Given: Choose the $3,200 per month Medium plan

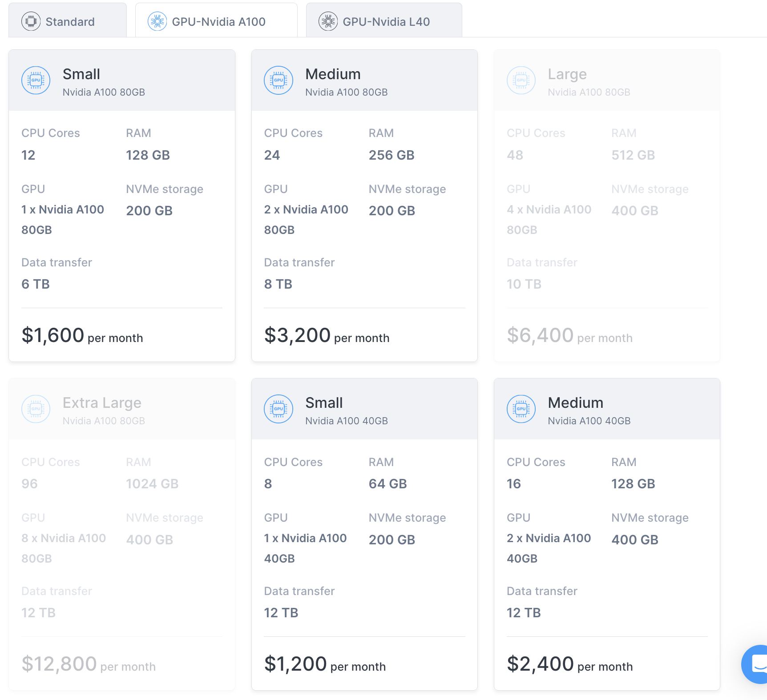Looking at the screenshot, I should tap(364, 205).
